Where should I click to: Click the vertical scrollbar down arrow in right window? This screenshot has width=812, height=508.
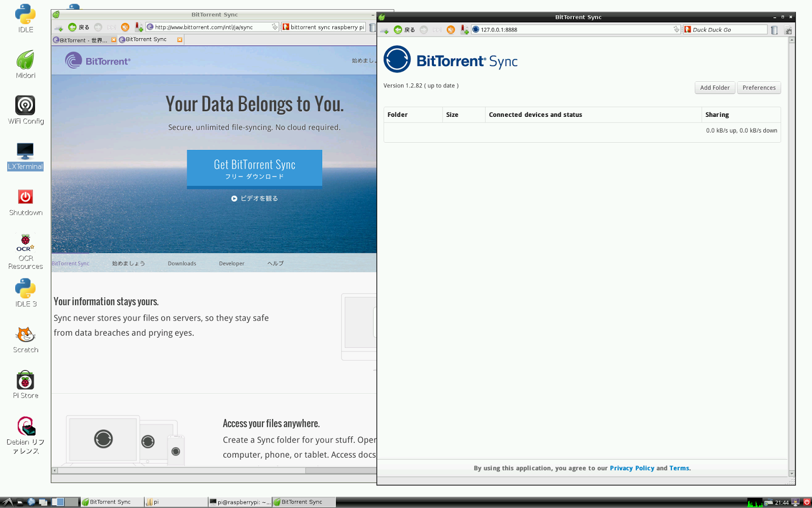792,473
